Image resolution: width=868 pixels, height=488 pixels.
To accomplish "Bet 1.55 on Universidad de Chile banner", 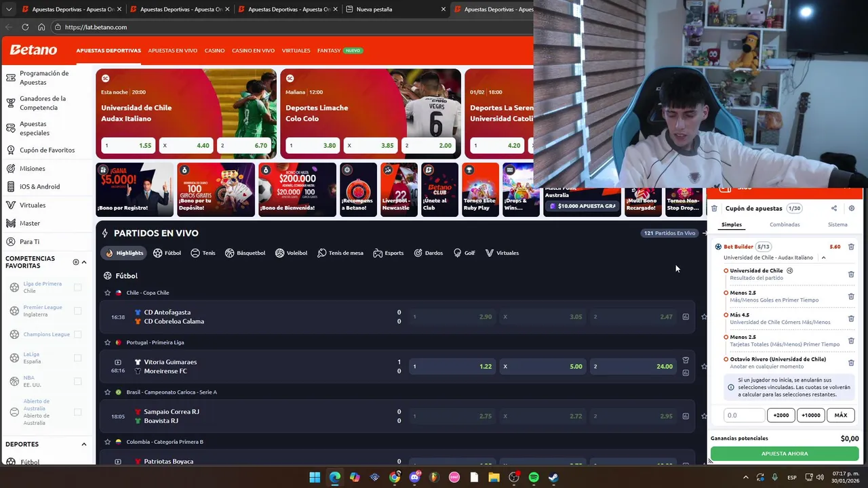I will 128,146.
